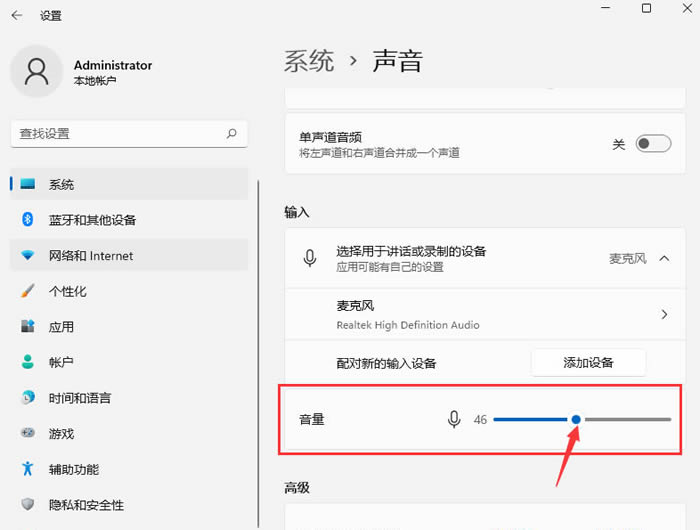Select Network and Internet in sidebar
This screenshot has width=700, height=530.
(90, 256)
